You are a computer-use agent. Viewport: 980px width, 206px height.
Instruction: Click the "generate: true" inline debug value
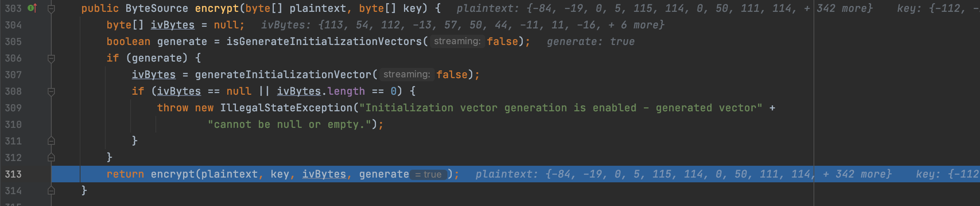click(x=591, y=42)
